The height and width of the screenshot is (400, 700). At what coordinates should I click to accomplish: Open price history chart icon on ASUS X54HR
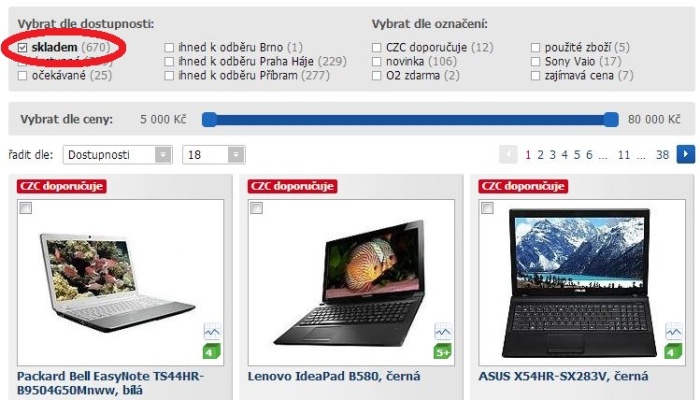674,331
